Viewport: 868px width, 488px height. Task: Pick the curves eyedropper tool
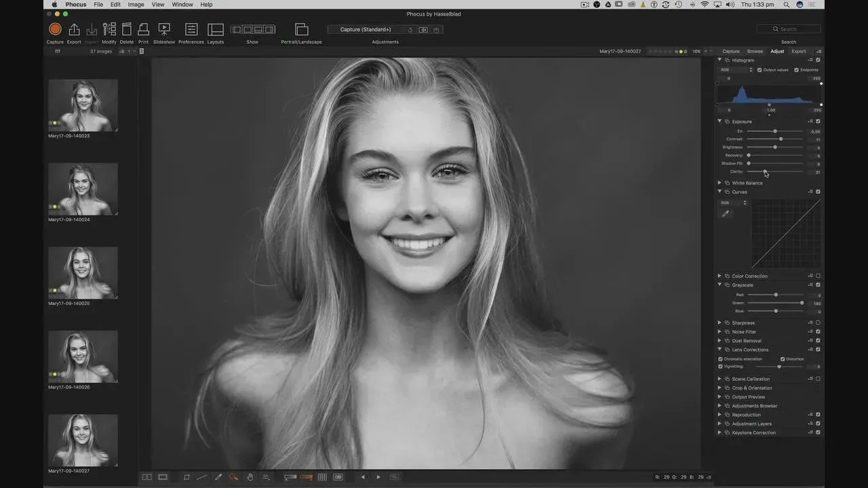pos(726,213)
